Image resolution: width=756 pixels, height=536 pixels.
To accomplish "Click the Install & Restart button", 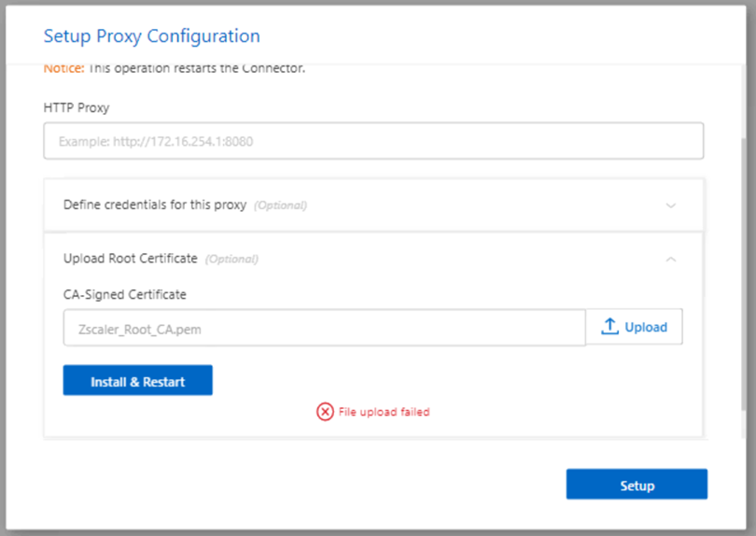I will tap(137, 381).
